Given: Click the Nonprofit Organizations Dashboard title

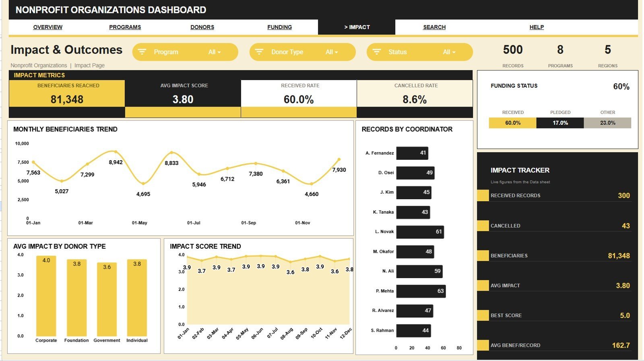Looking at the screenshot, I should [x=111, y=10].
